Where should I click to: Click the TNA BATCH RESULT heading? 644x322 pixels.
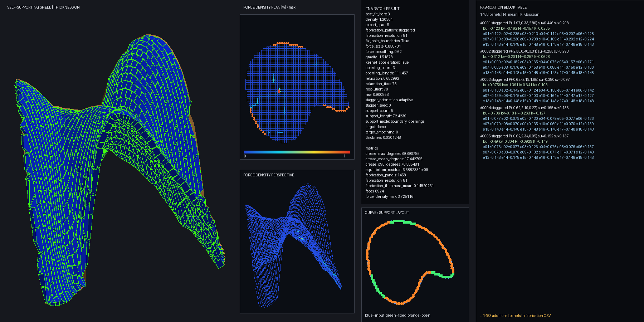[382, 9]
